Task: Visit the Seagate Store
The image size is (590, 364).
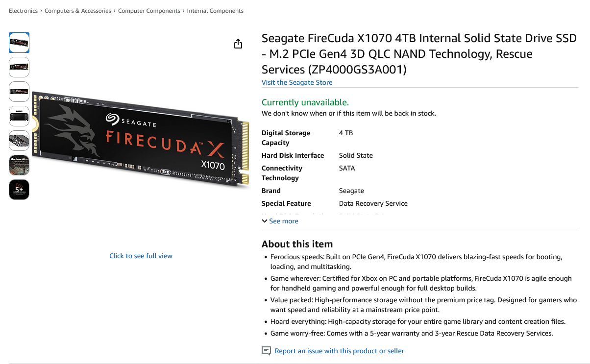Action: coord(296,82)
